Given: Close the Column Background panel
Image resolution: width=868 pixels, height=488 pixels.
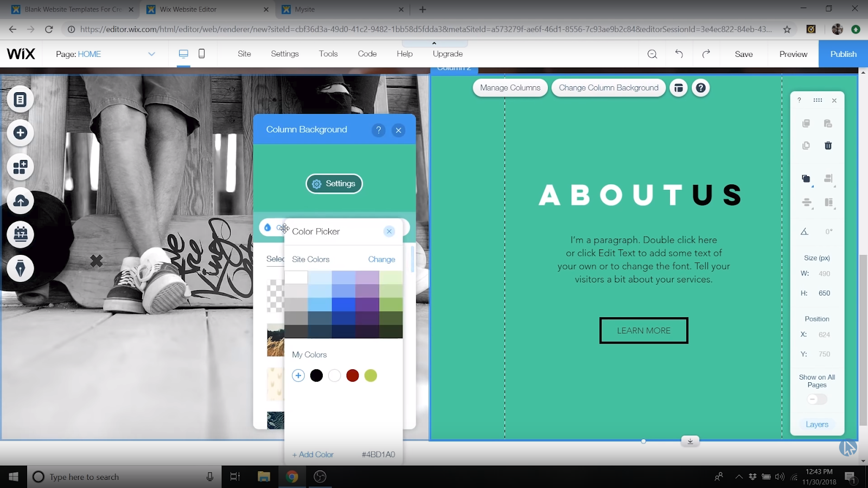Looking at the screenshot, I should pyautogui.click(x=399, y=130).
